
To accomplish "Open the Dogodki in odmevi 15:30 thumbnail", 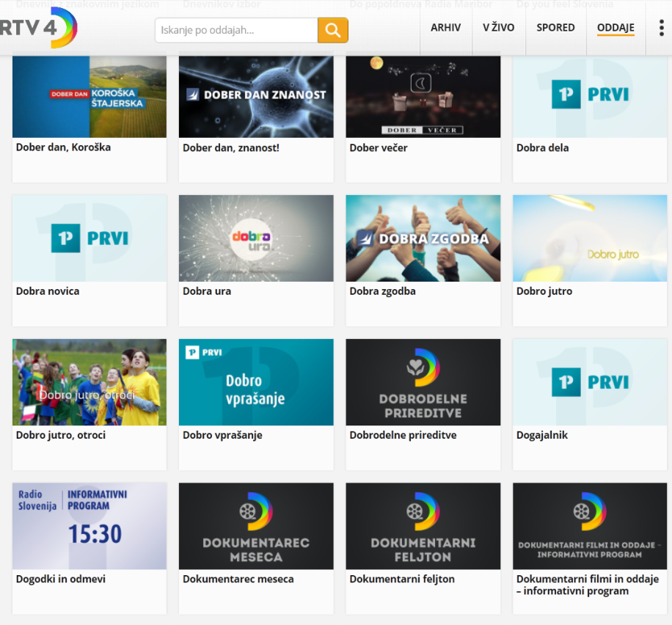I will 90,526.
